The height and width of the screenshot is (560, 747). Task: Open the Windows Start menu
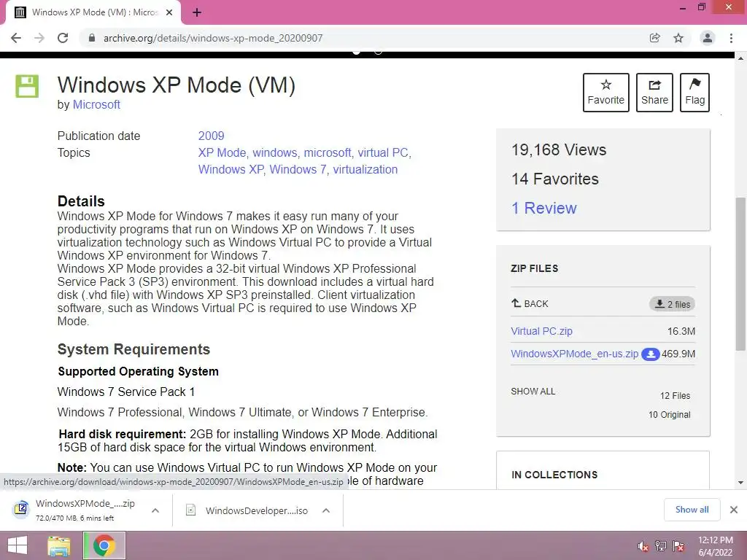(18, 545)
